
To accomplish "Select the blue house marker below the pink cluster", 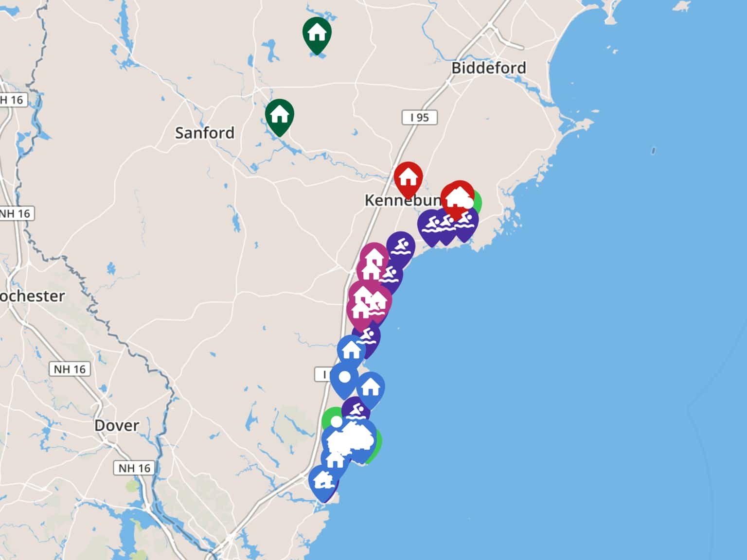I will 351,351.
